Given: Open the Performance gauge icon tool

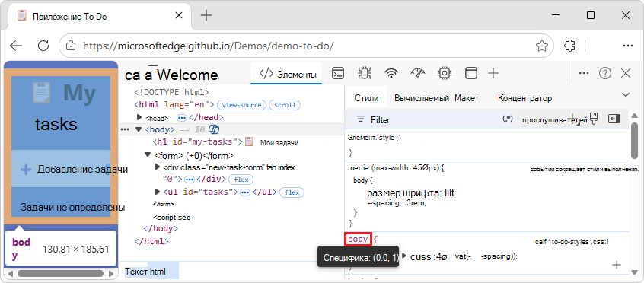Looking at the screenshot, I should (418, 74).
